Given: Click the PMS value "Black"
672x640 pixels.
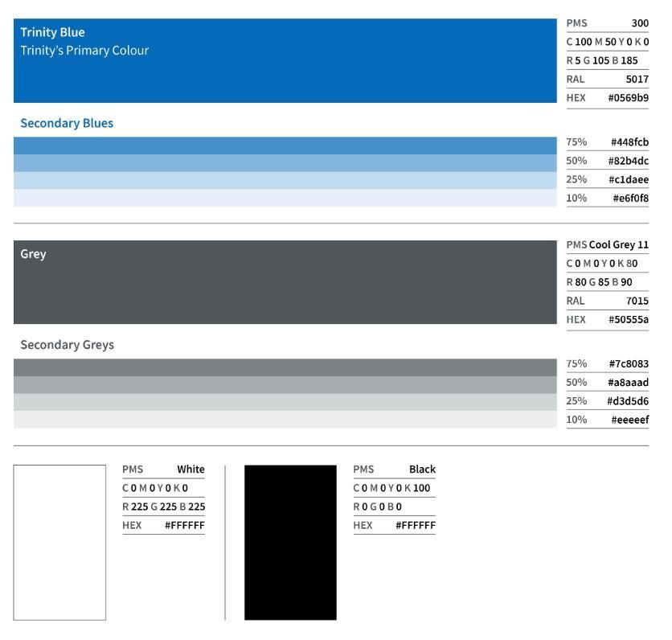Looking at the screenshot, I should point(422,470).
